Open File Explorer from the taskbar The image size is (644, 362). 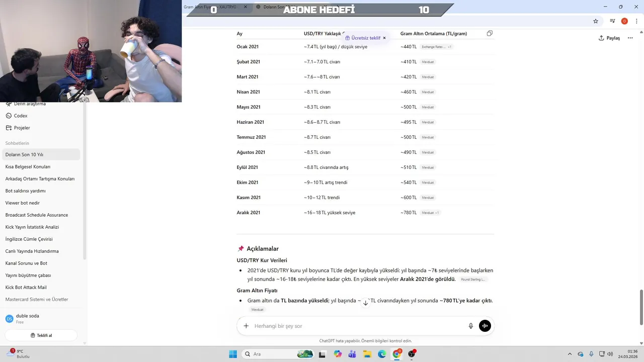coord(367,354)
